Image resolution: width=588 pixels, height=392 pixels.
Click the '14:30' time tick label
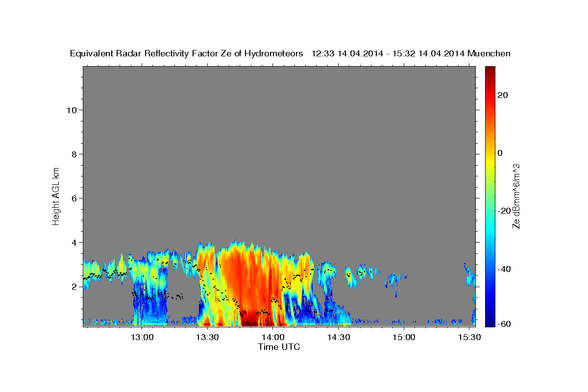tap(338, 337)
